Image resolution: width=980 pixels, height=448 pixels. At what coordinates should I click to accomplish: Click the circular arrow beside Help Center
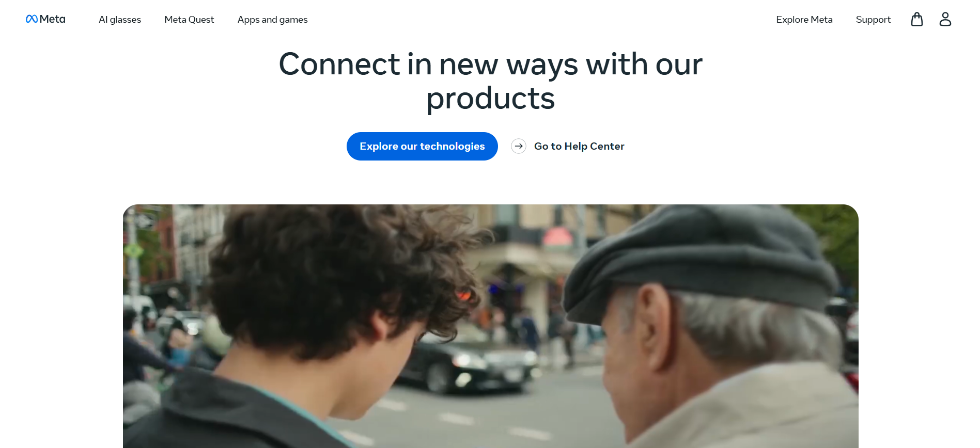tap(519, 146)
